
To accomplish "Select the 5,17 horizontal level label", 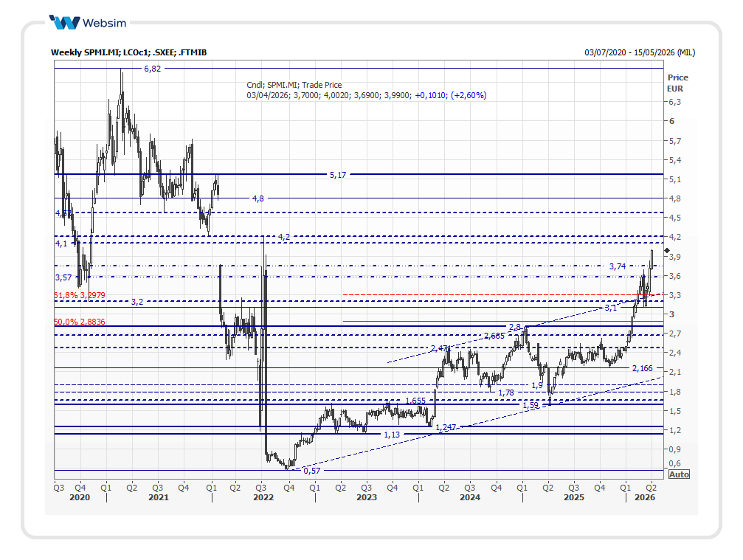I will click(x=337, y=175).
